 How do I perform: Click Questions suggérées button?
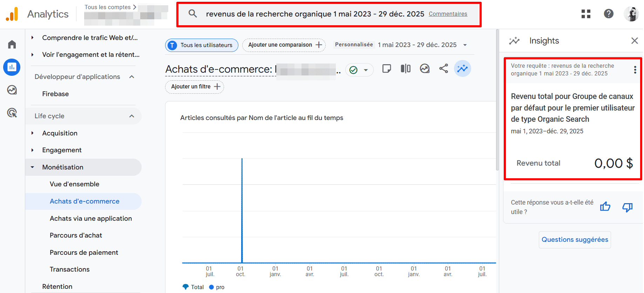[x=575, y=240]
